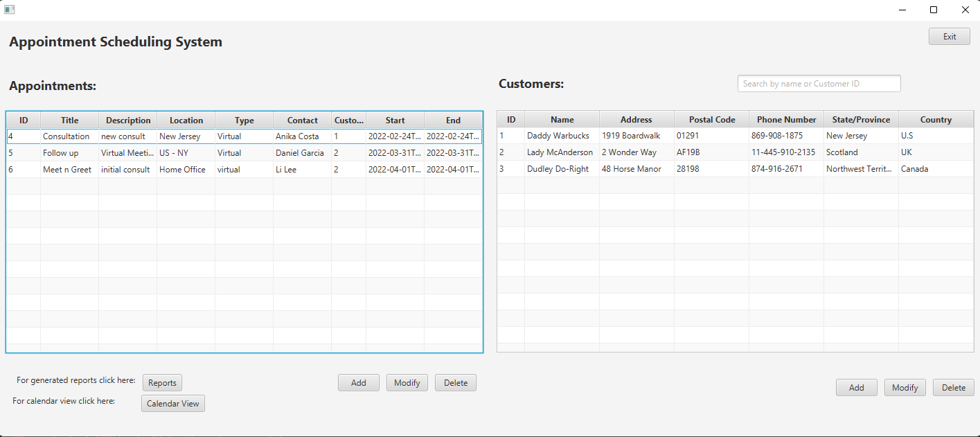Click phone number 869-908-1875
The image size is (980, 437).
coord(787,136)
